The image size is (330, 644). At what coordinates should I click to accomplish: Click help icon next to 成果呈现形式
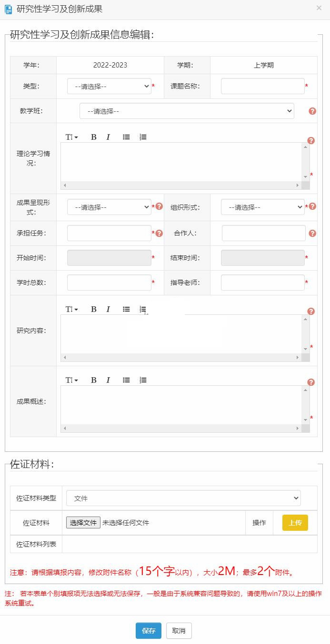[159, 206]
